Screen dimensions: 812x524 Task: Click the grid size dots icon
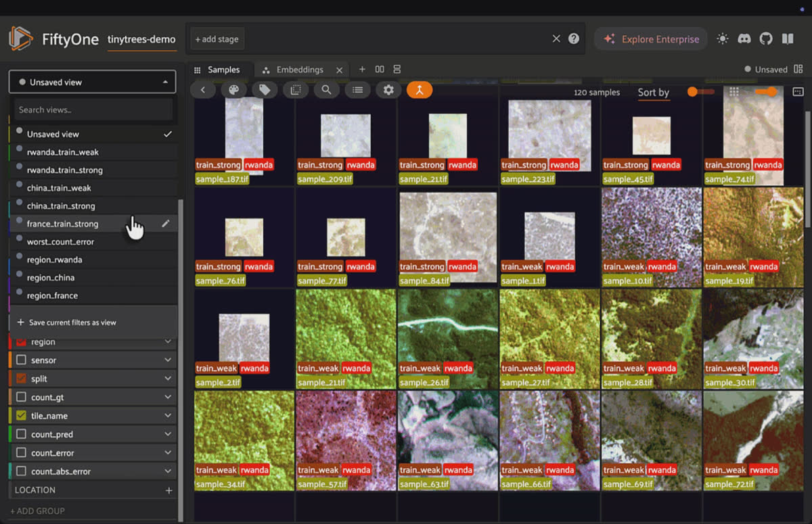[734, 91]
